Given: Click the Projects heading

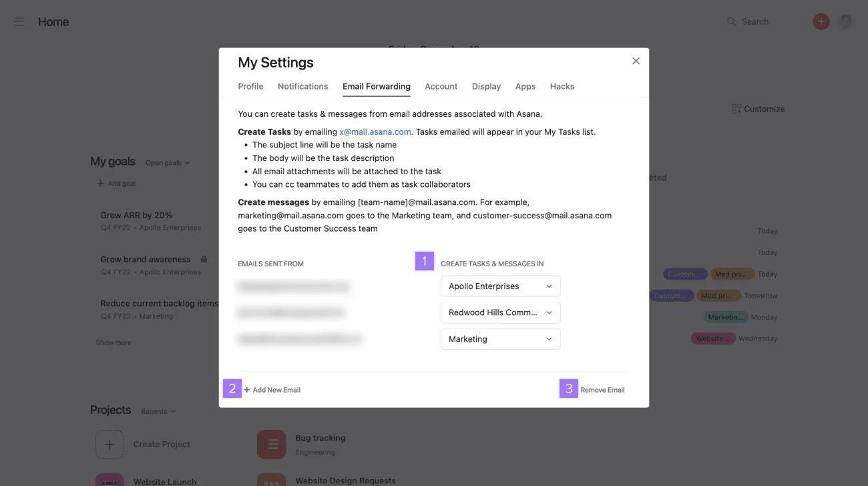Looking at the screenshot, I should (111, 410).
